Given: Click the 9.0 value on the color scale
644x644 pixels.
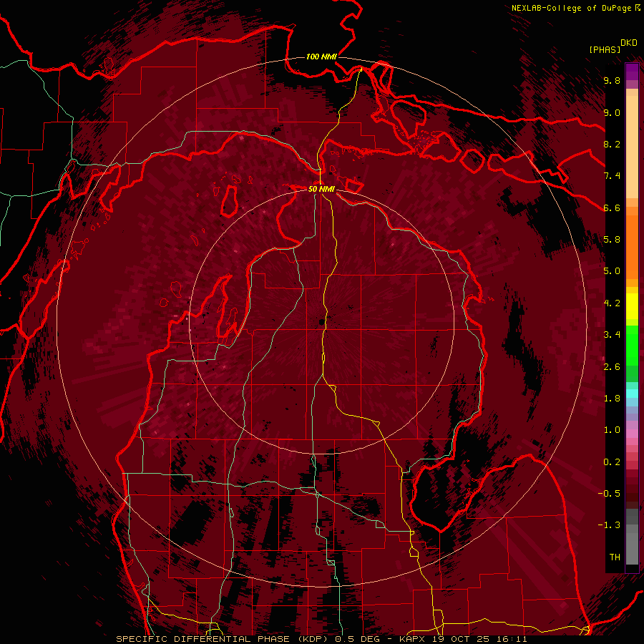Looking at the screenshot, I should [x=612, y=112].
